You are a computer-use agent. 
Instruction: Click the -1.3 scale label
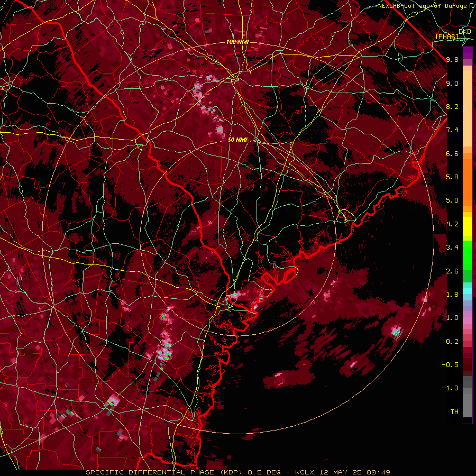pos(450,388)
